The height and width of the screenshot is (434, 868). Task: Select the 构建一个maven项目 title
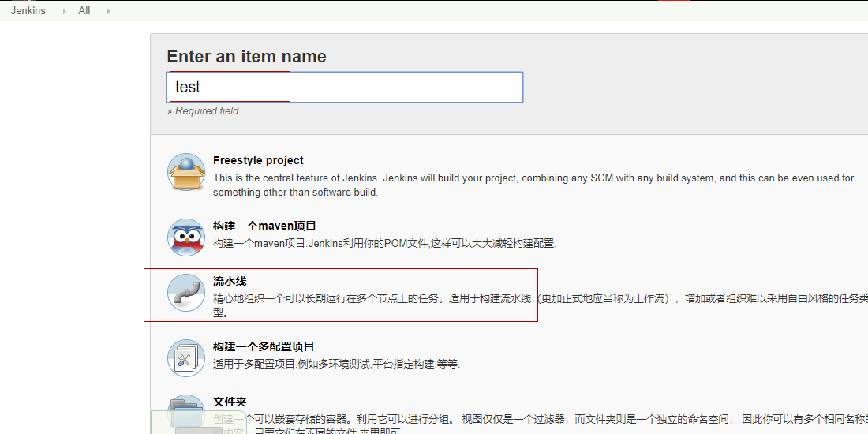coord(264,226)
